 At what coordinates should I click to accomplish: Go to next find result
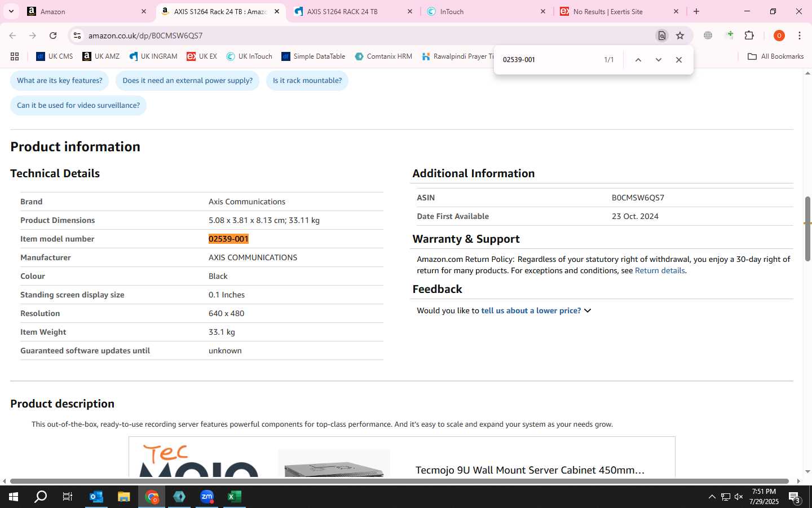(659, 60)
